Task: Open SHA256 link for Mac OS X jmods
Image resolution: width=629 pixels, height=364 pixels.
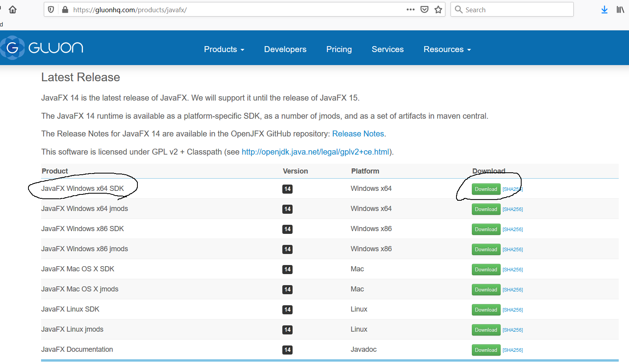Action: click(513, 290)
